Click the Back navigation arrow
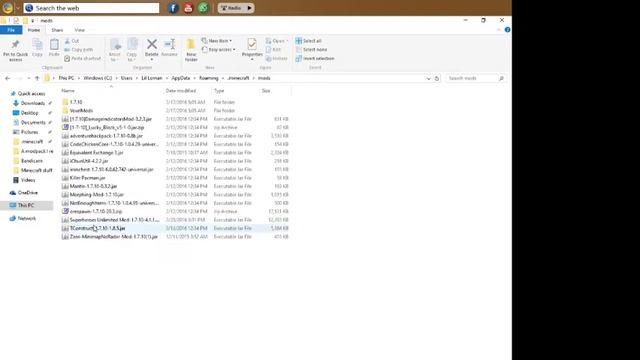This screenshot has height=360, width=640. click(x=8, y=78)
